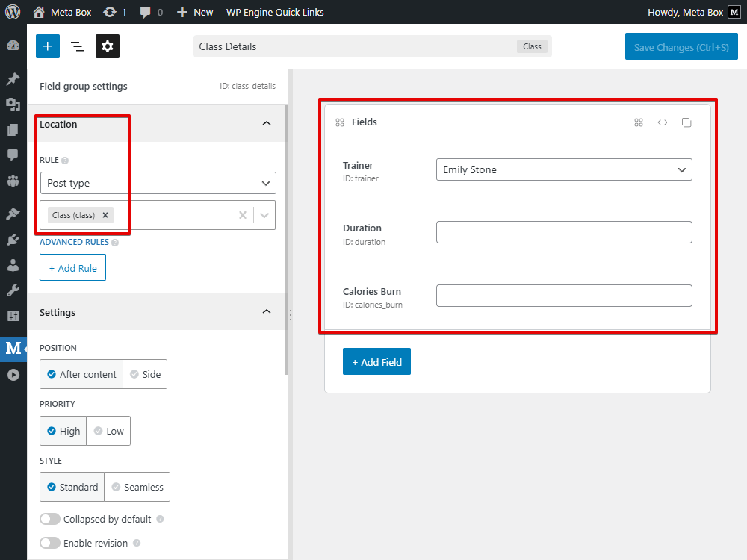Open the Users sidebar icon
Viewport: 747px width, 560px height.
point(13,265)
